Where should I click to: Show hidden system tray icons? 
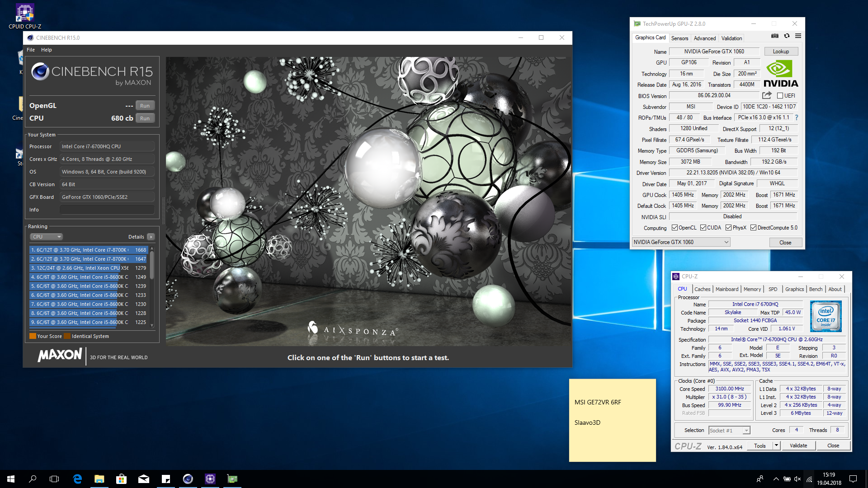[x=776, y=479]
